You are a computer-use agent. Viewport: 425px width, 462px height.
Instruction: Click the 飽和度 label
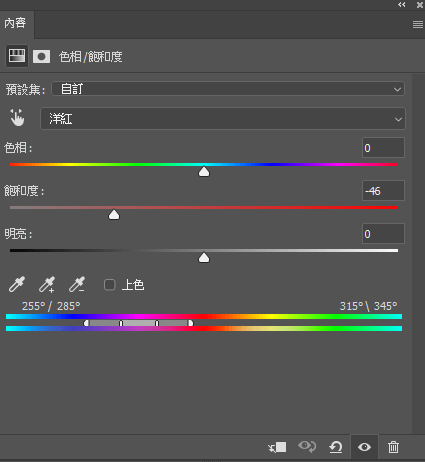[x=24, y=191]
